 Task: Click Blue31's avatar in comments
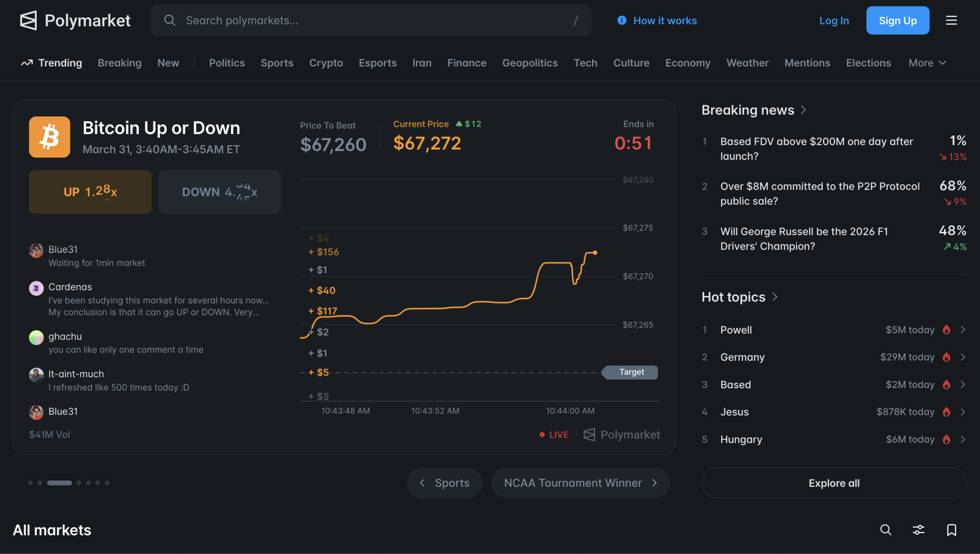[36, 251]
